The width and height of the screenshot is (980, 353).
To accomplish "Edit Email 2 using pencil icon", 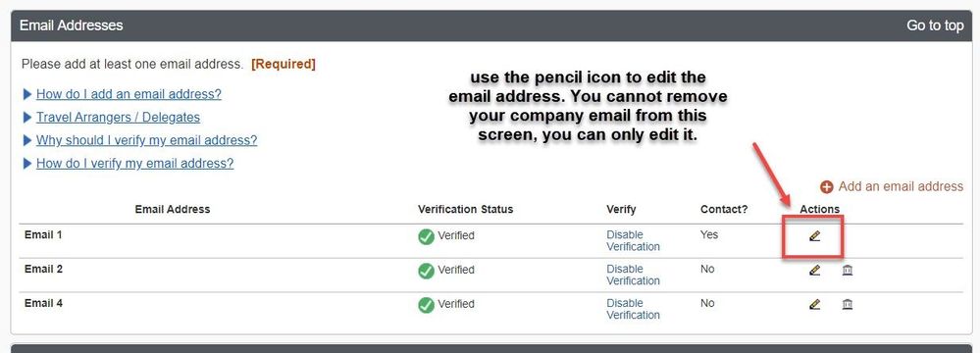I will 814,270.
